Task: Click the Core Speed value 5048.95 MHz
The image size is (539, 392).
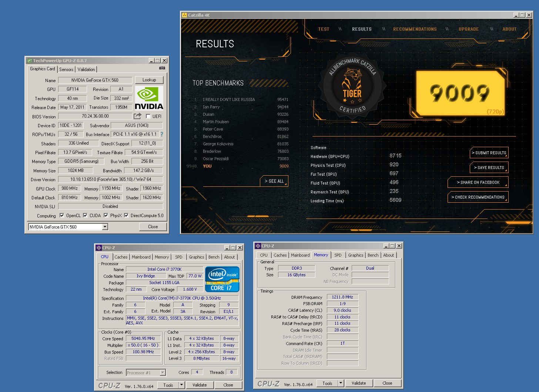Action: click(x=143, y=338)
